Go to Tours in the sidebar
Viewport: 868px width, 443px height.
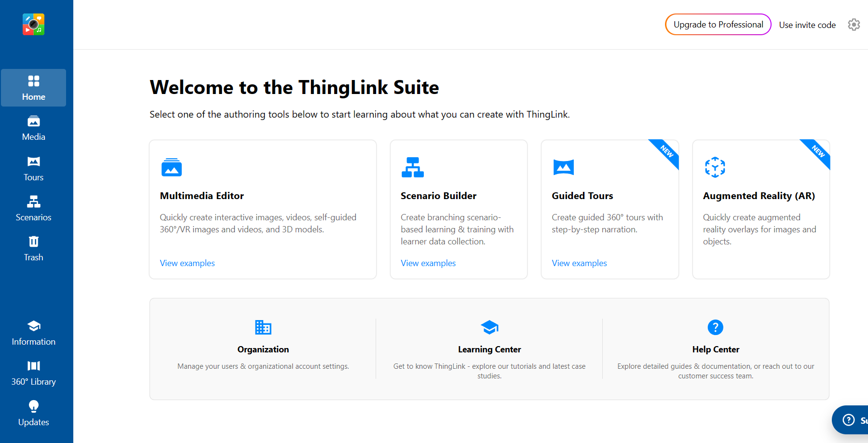coord(33,169)
